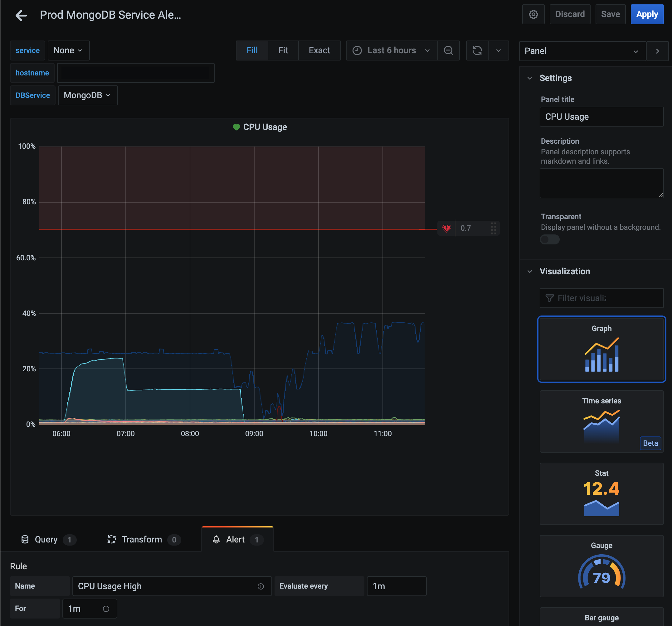Viewport: 672px width, 626px height.
Task: Click the alert threshold drag handle
Action: 493,229
